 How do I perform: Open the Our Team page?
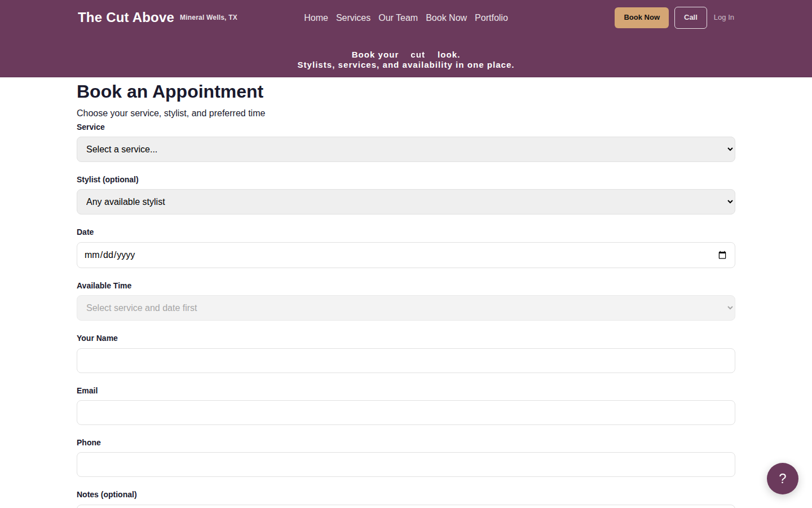398,17
